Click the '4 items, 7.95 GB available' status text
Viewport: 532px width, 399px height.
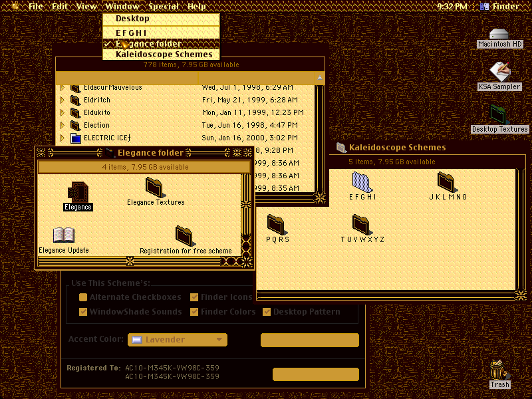click(x=145, y=167)
